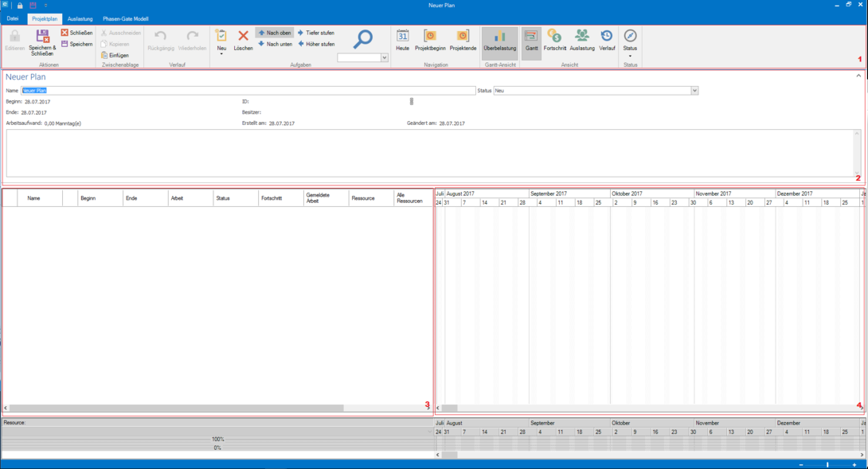Toggle the Überbelastung Gantt display
The height and width of the screenshot is (469, 868).
[x=499, y=40]
